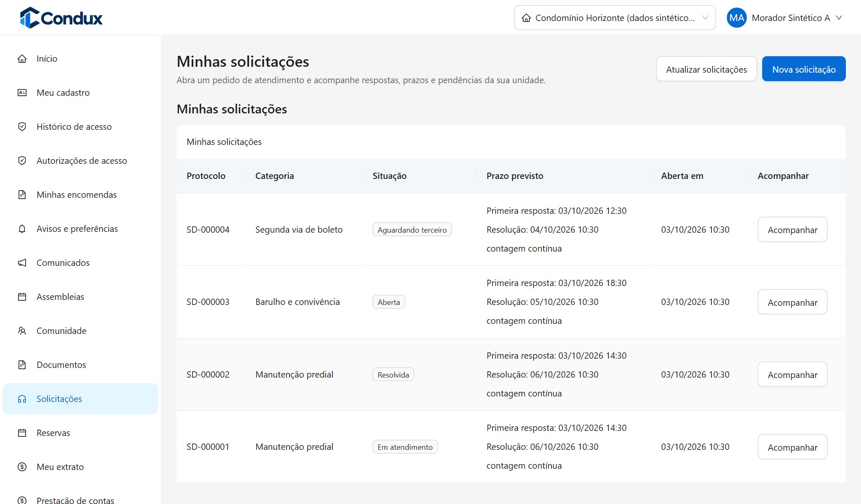Click the Início home icon
This screenshot has height=504, width=861.
(22, 59)
